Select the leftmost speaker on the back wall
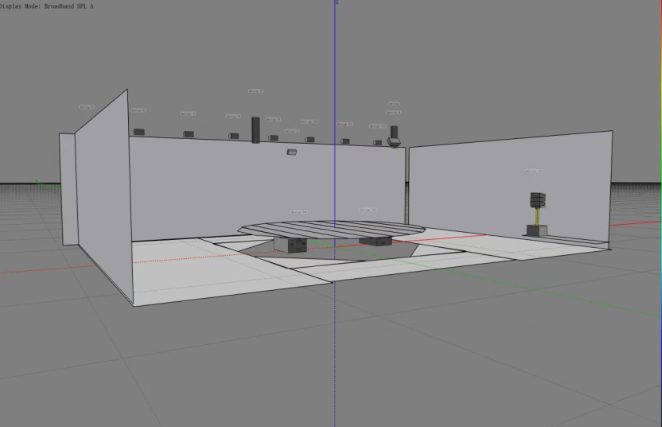 point(139,131)
